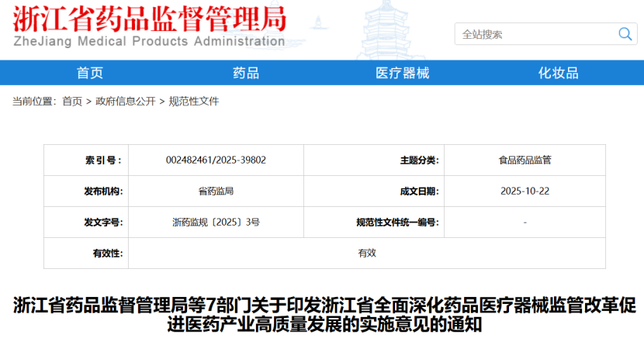The image size is (644, 338).
Task: Click the pagoda illustration in the header
Action: click(384, 29)
